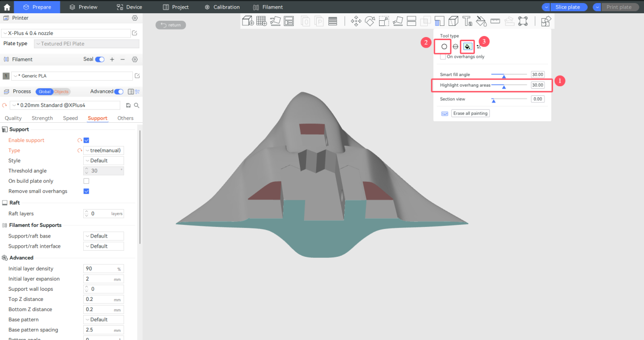Open the support Type dropdown showing tree(manual)

(104, 150)
